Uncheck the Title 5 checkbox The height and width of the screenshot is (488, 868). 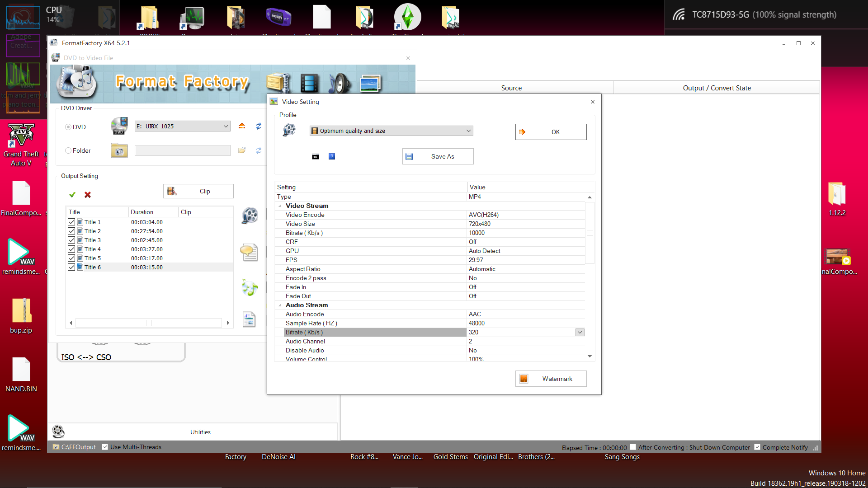(x=71, y=258)
